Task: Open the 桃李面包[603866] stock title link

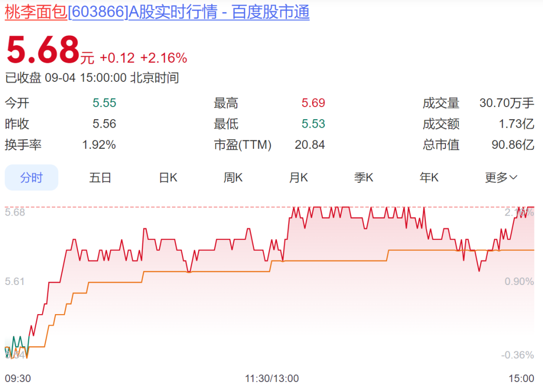Action: coord(157,12)
